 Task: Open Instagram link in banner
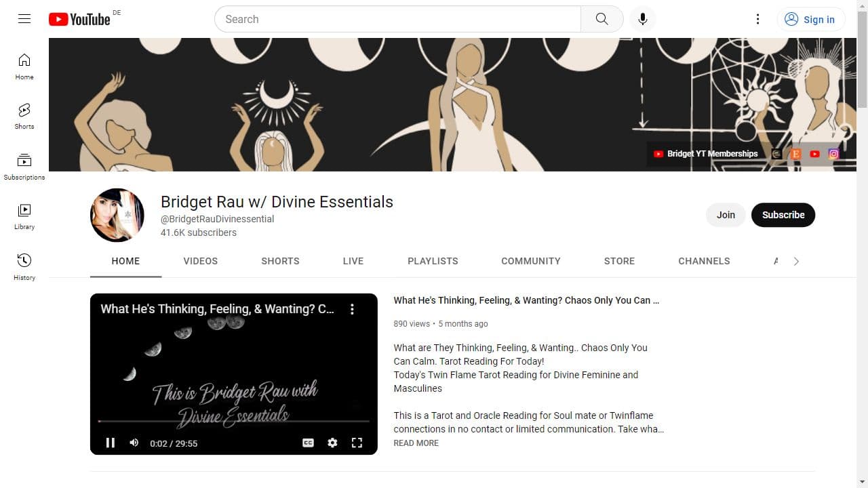click(833, 154)
